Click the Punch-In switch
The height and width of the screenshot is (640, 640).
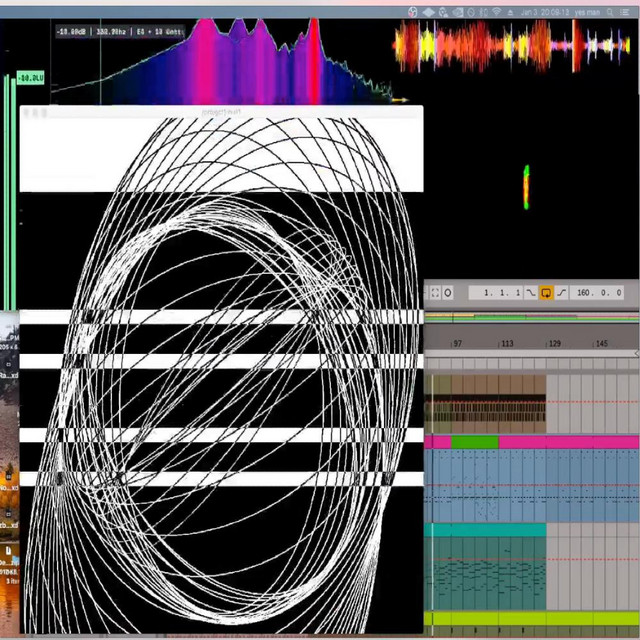[531, 293]
